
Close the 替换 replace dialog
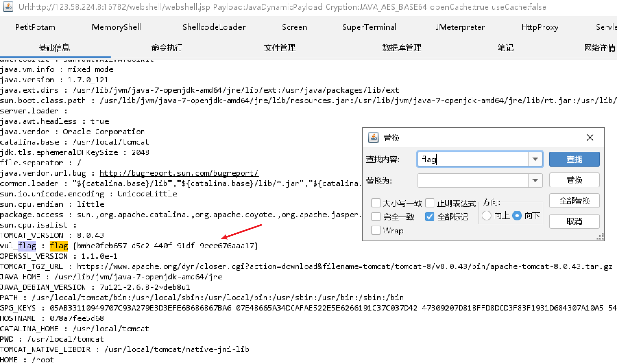pyautogui.click(x=590, y=137)
